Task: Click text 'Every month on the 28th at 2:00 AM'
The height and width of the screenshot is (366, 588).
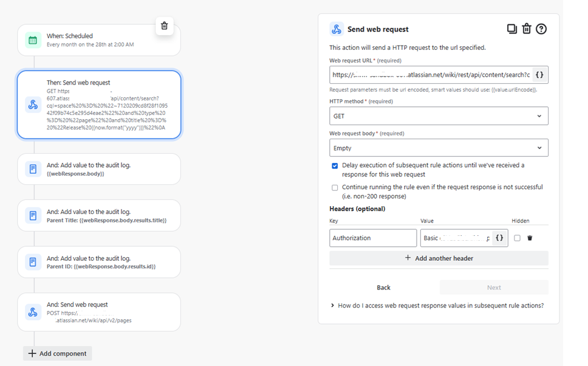Action: coord(90,44)
